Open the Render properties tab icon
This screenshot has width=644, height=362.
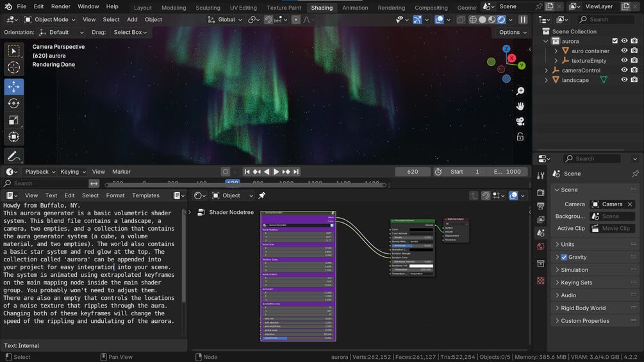pyautogui.click(x=540, y=192)
